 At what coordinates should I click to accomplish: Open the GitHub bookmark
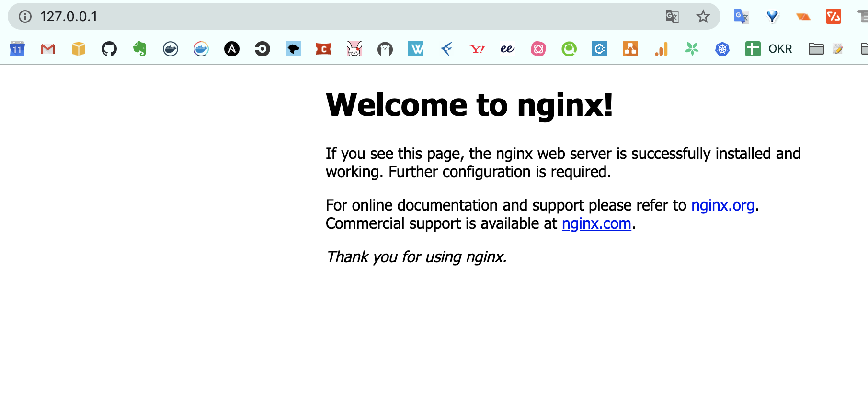pyautogui.click(x=109, y=49)
